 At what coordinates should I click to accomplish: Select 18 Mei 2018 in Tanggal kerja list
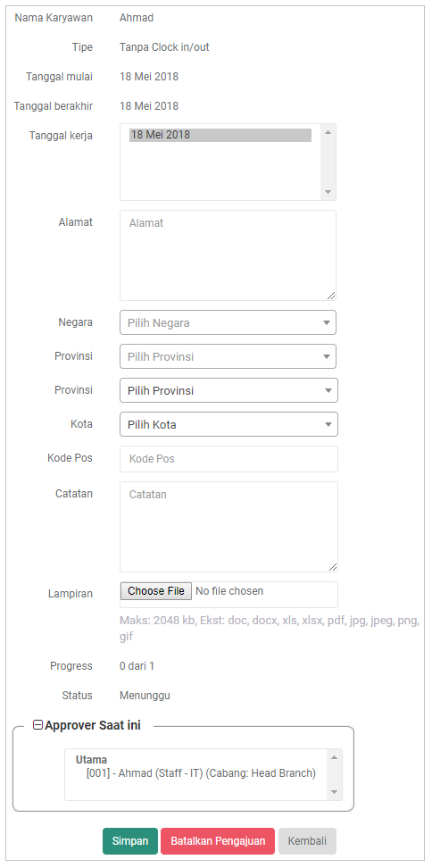[x=220, y=135]
